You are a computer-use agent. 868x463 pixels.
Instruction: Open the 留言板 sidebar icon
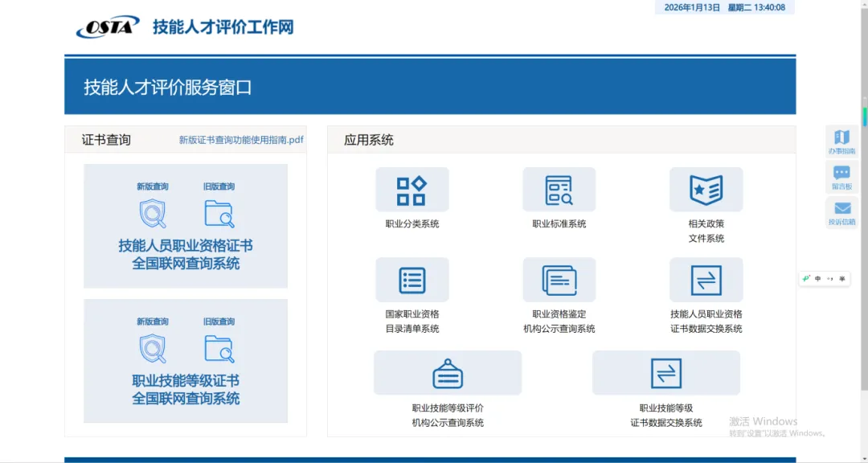842,177
